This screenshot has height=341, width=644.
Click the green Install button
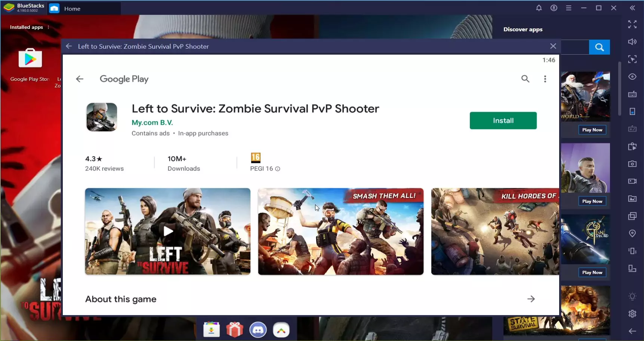pyautogui.click(x=503, y=121)
